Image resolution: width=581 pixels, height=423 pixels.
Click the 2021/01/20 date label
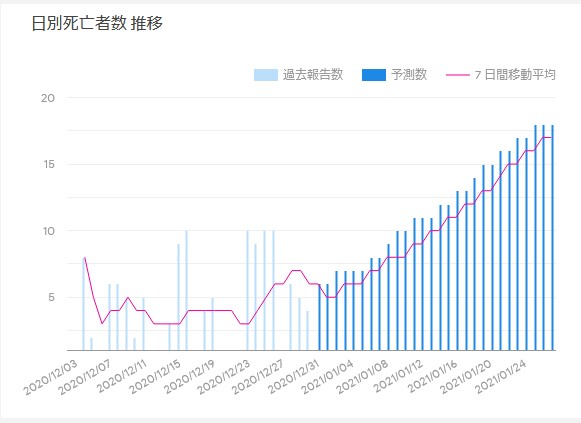(466, 377)
